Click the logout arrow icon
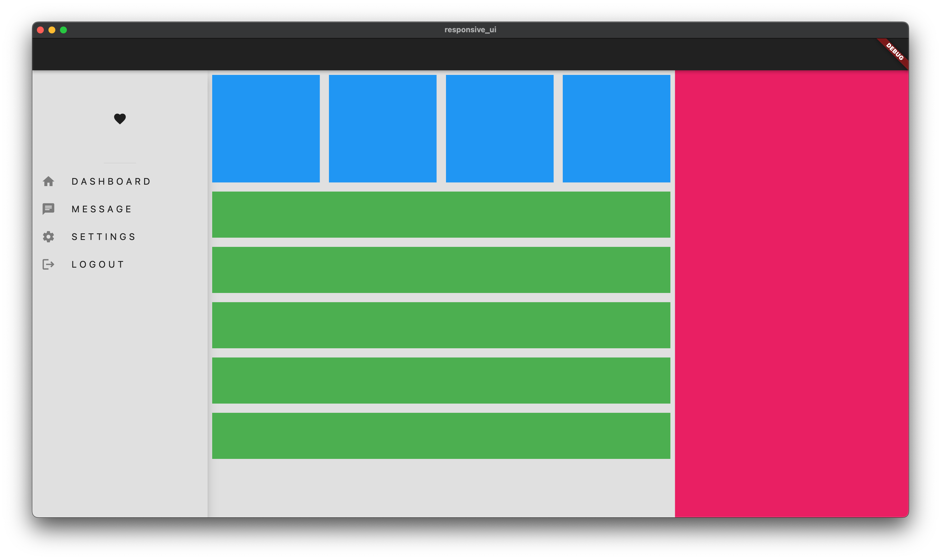This screenshot has height=560, width=941. [x=48, y=264]
